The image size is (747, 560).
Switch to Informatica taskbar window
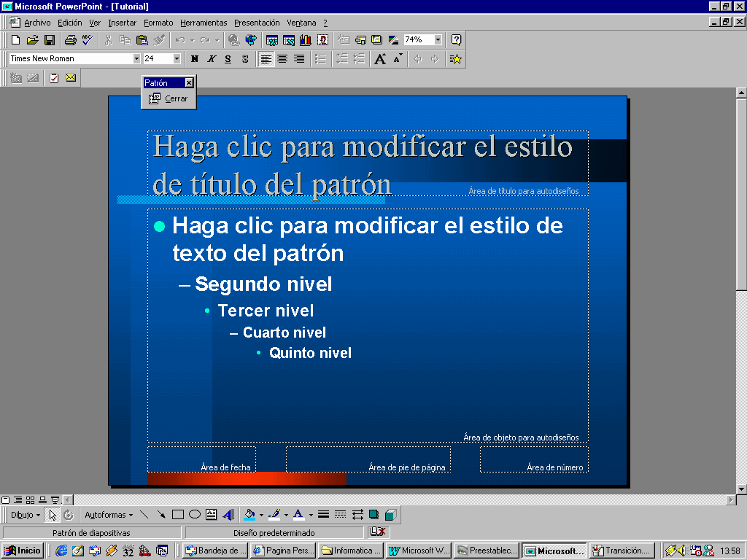[x=351, y=551]
